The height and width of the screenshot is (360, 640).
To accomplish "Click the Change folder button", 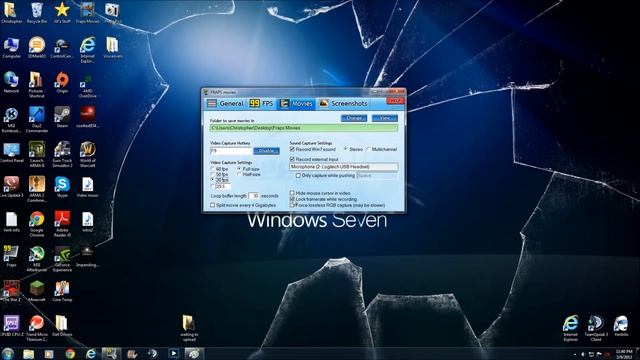I will tap(354, 118).
